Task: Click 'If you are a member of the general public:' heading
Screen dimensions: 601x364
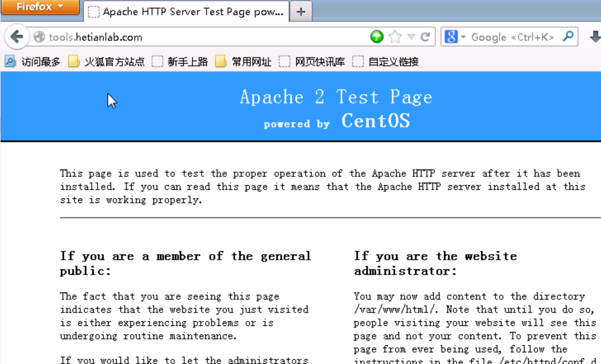Action: [185, 263]
